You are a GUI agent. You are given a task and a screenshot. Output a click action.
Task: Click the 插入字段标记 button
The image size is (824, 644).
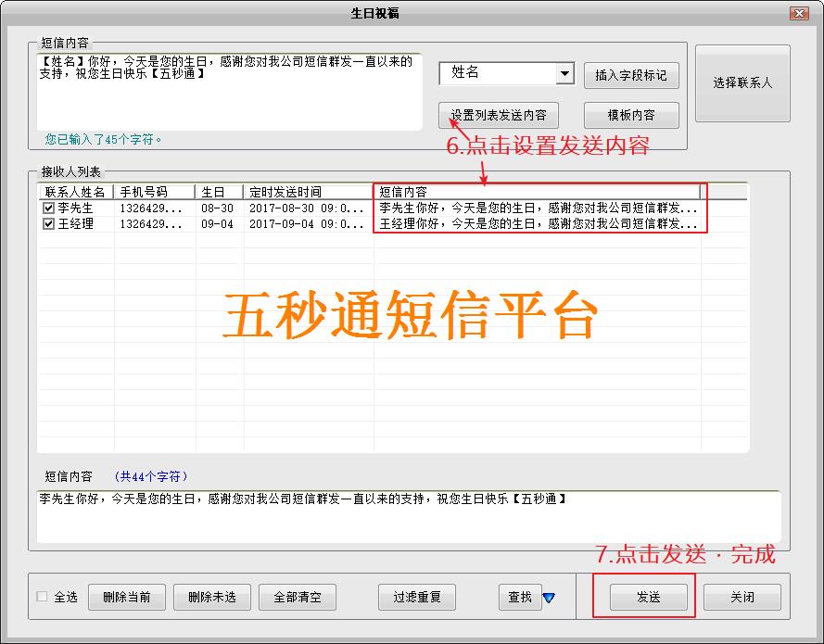click(631, 75)
